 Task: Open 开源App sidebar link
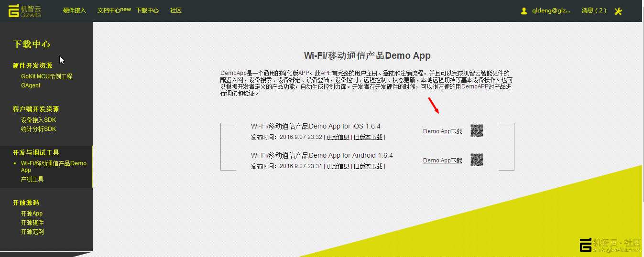click(32, 214)
